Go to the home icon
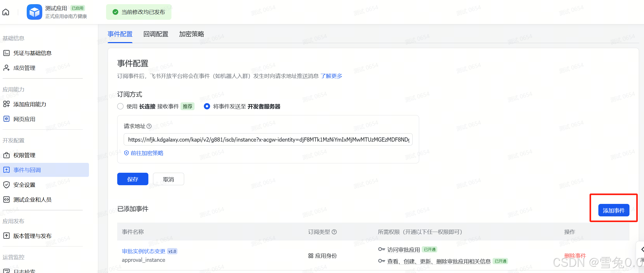The height and width of the screenshot is (273, 644). [x=6, y=12]
